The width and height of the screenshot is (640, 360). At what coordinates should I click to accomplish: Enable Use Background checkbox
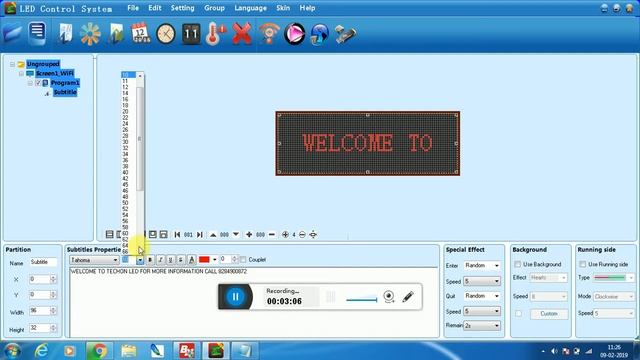tap(518, 264)
